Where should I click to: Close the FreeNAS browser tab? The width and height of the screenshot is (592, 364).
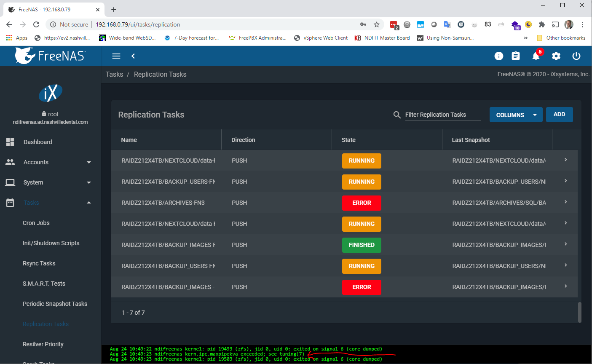[98, 9]
